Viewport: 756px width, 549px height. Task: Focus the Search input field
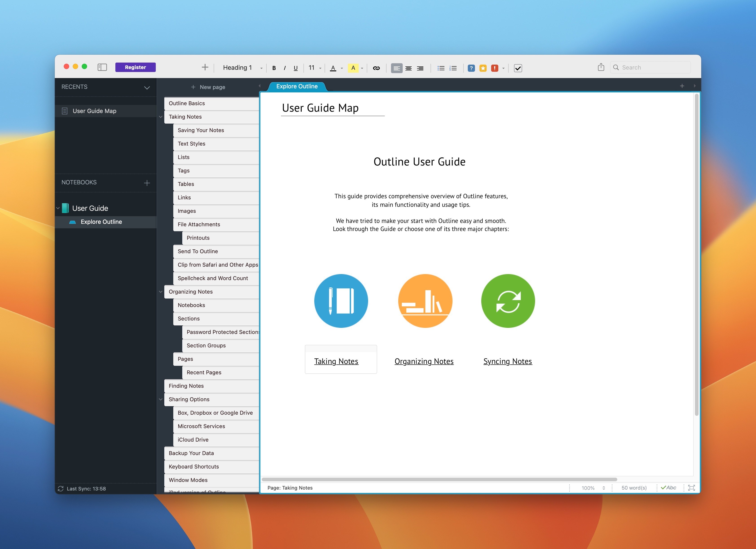[x=650, y=67]
